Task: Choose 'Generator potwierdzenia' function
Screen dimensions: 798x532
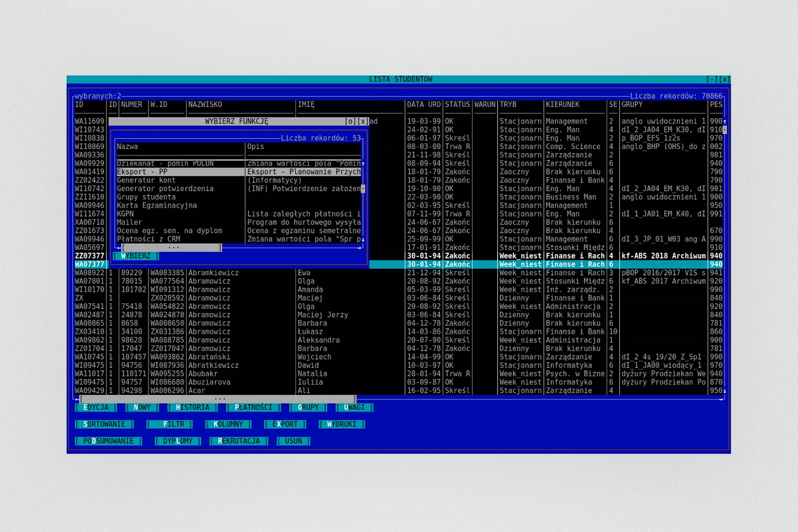Action: click(x=239, y=188)
